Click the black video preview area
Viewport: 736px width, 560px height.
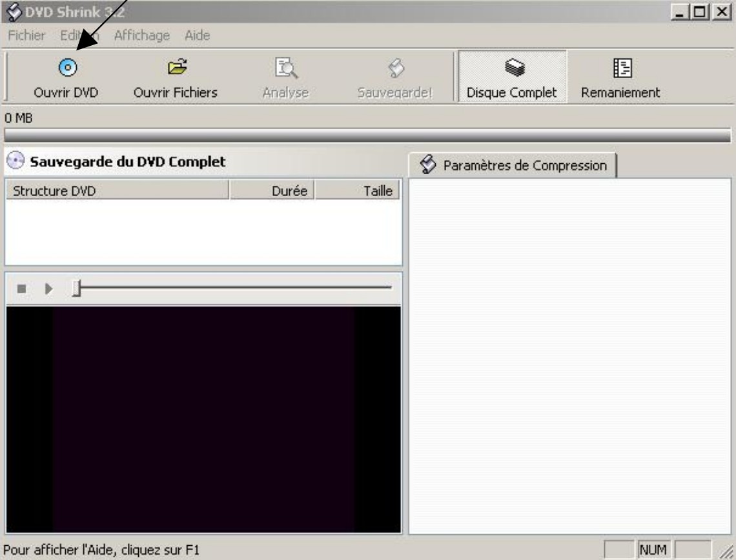coord(204,419)
